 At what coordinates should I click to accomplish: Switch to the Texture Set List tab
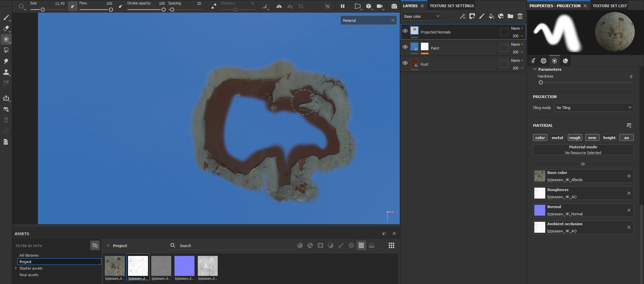[609, 6]
